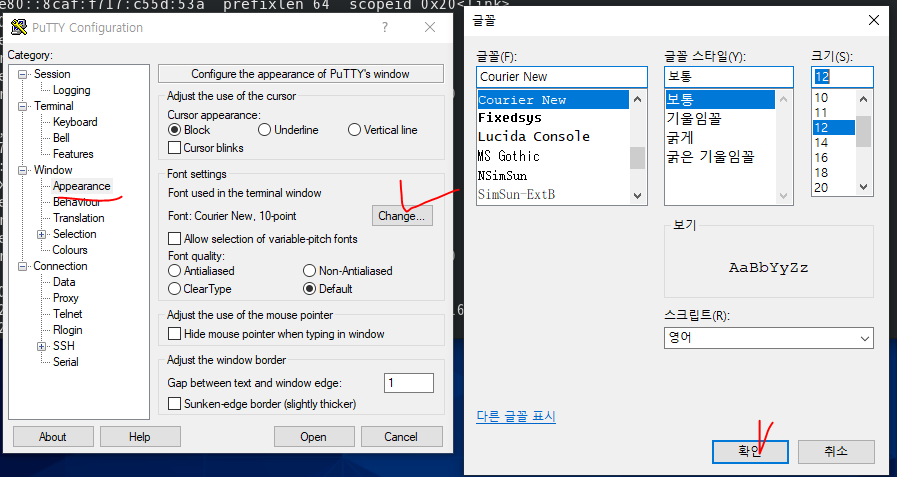Screen dimensions: 897x477
Task: Expand the SSH tree node
Action: 41,347
